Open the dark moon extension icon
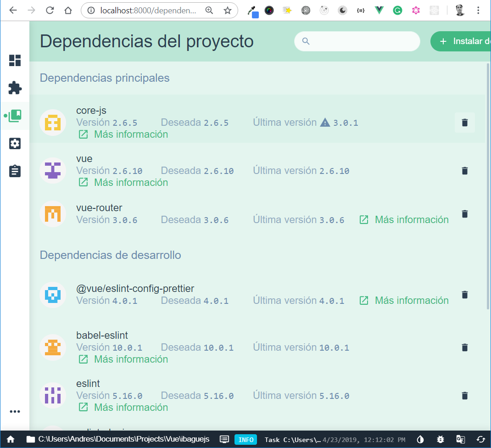Screen dimensions: 491x448 click(343, 11)
